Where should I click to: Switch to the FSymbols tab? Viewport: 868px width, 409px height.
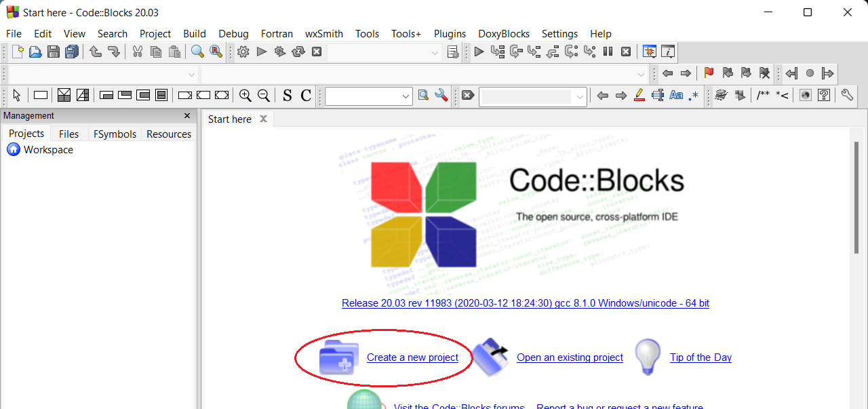[x=115, y=134]
